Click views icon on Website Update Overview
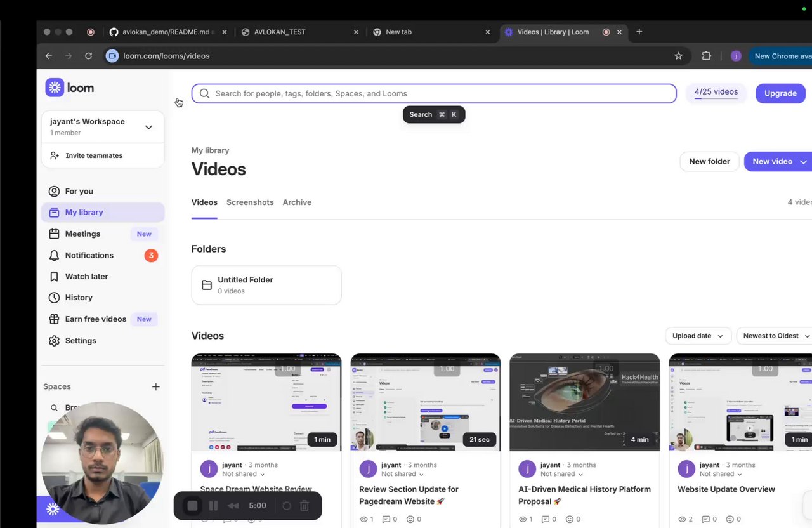Image resolution: width=812 pixels, height=528 pixels. (x=683, y=519)
